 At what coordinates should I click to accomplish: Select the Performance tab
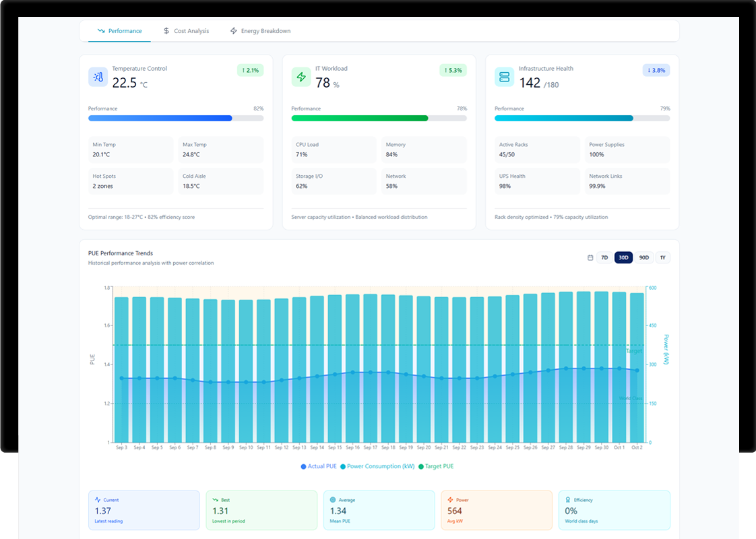click(x=120, y=31)
